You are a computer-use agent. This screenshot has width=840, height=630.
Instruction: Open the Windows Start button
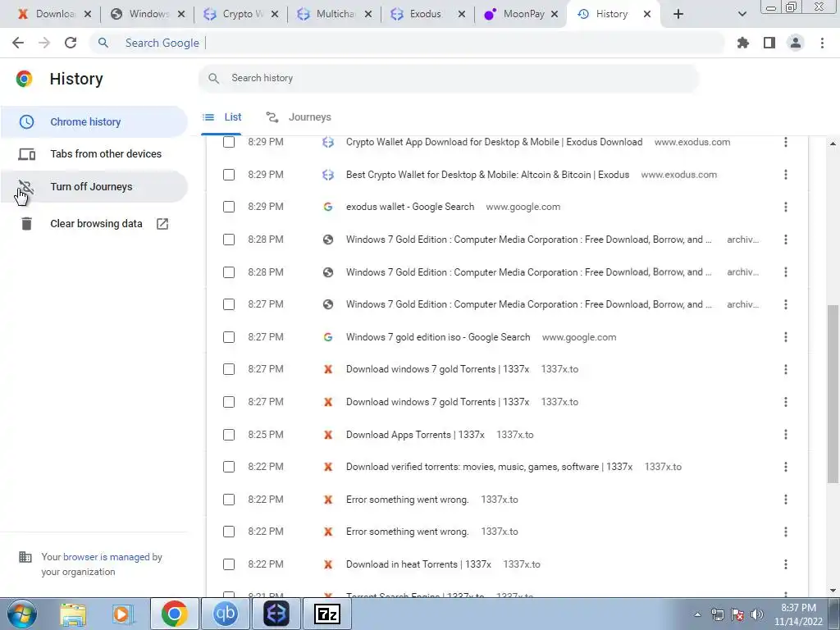tap(22, 614)
